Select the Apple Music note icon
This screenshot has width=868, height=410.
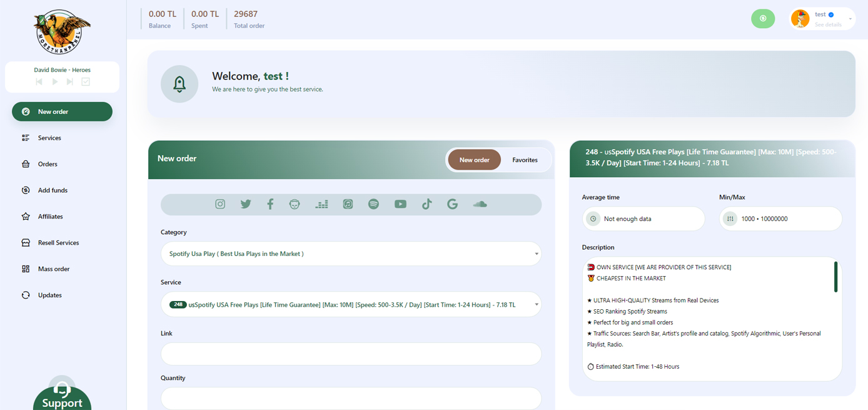[x=348, y=204]
